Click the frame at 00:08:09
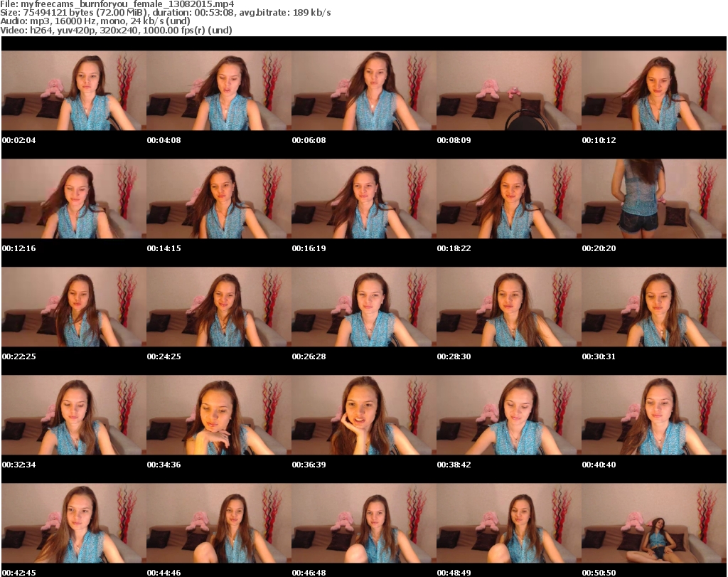This screenshot has width=728, height=577. click(x=508, y=90)
